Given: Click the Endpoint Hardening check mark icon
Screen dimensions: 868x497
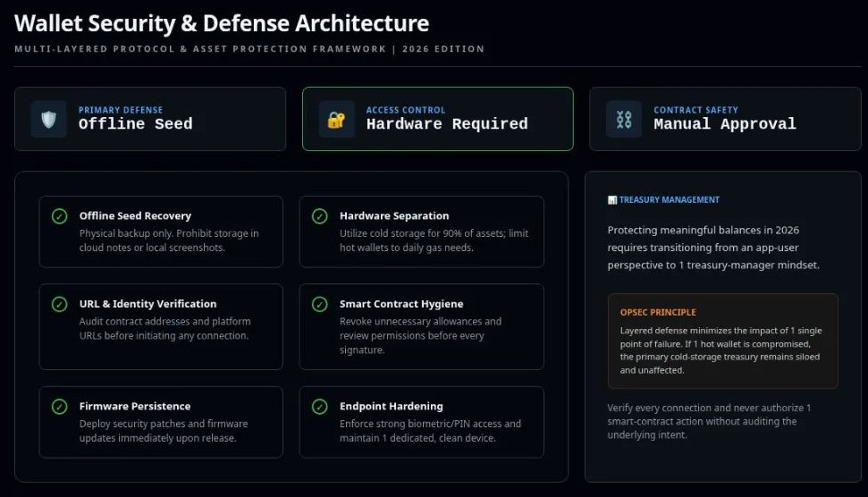Looking at the screenshot, I should click(x=319, y=407).
